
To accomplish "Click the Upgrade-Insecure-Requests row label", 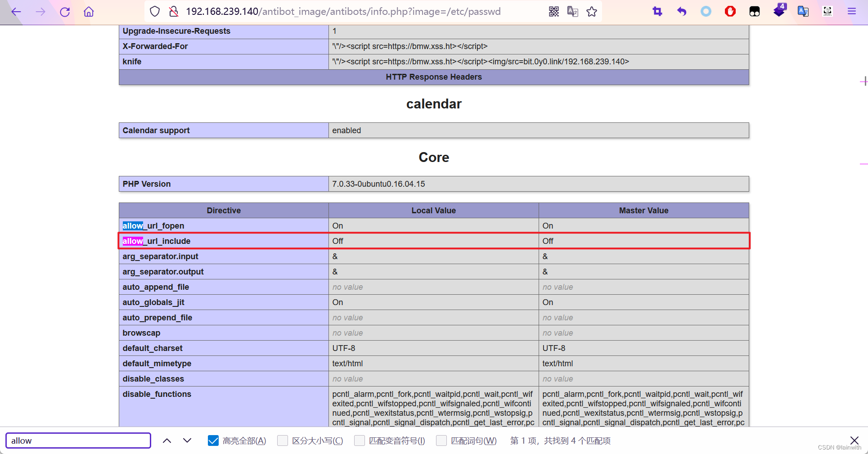I will point(176,31).
